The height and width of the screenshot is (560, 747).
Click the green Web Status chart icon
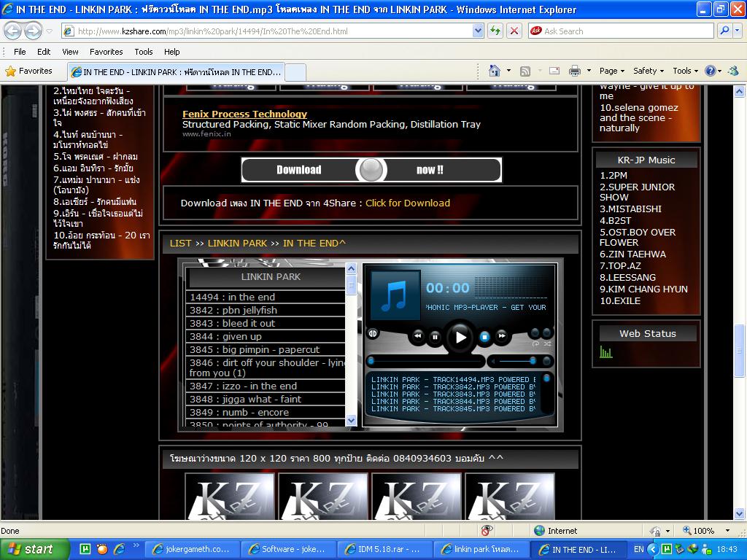pyautogui.click(x=606, y=352)
